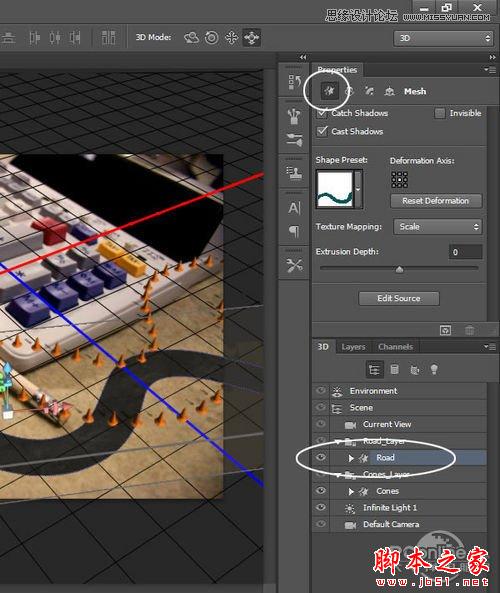Open the Paragraph panel icon
This screenshot has height=593, width=500.
tap(294, 230)
